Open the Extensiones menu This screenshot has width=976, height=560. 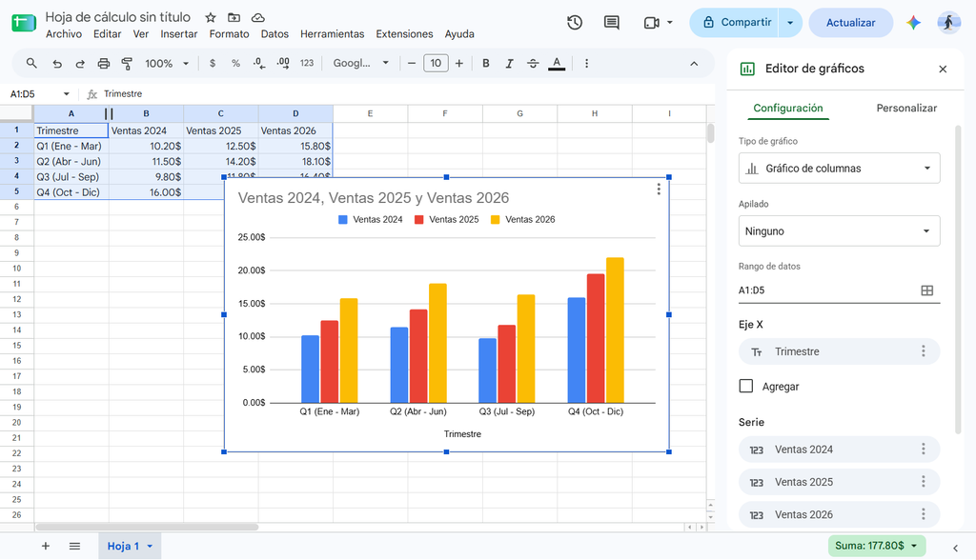pyautogui.click(x=404, y=34)
